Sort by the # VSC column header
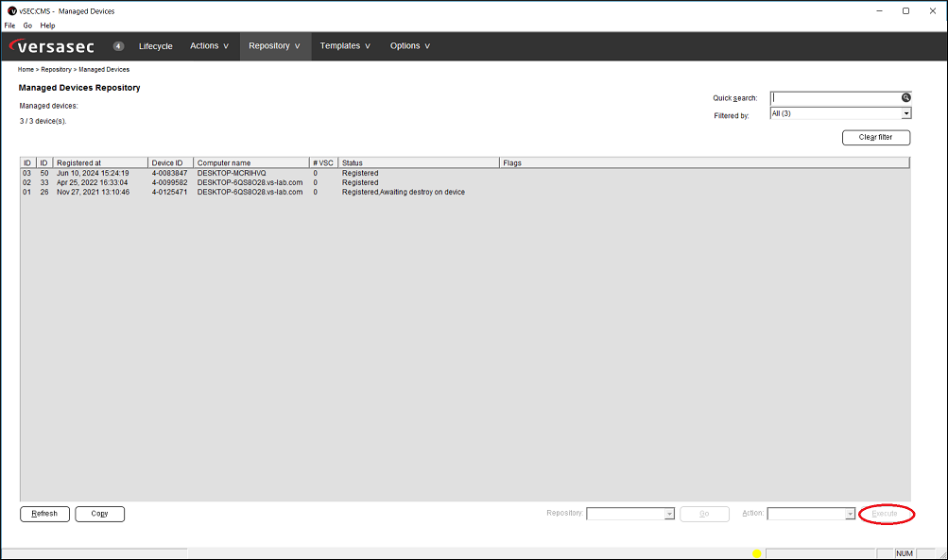948x560 pixels. coord(323,163)
